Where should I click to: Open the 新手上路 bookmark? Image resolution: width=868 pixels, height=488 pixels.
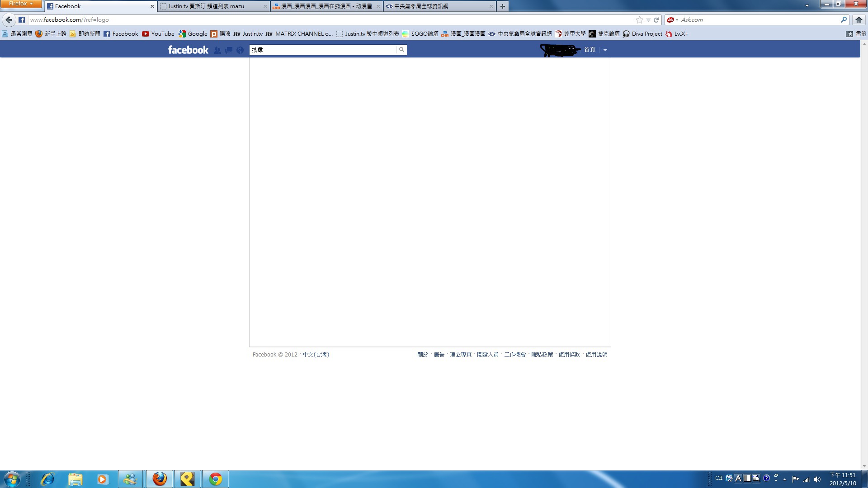51,34
